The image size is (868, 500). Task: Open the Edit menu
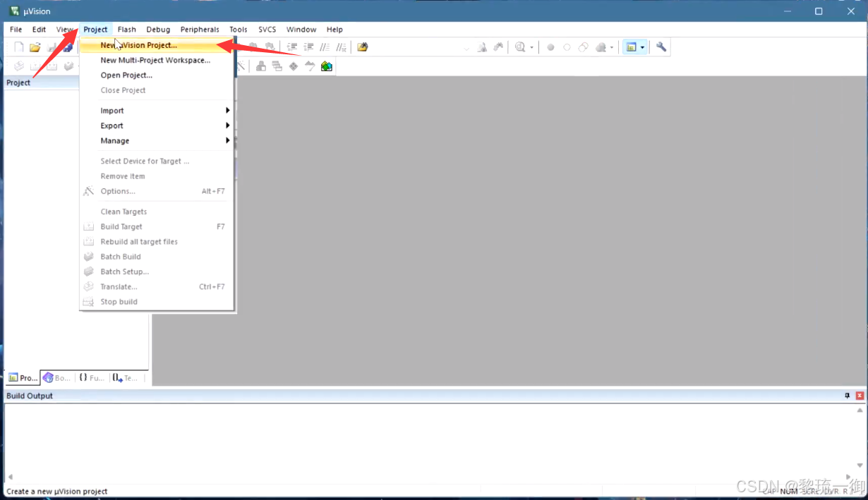coord(39,30)
